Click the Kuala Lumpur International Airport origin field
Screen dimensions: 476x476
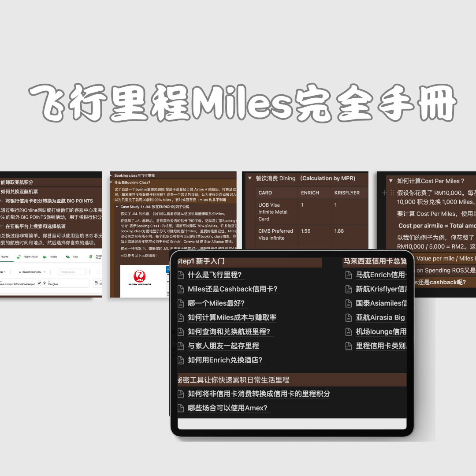pos(18,283)
